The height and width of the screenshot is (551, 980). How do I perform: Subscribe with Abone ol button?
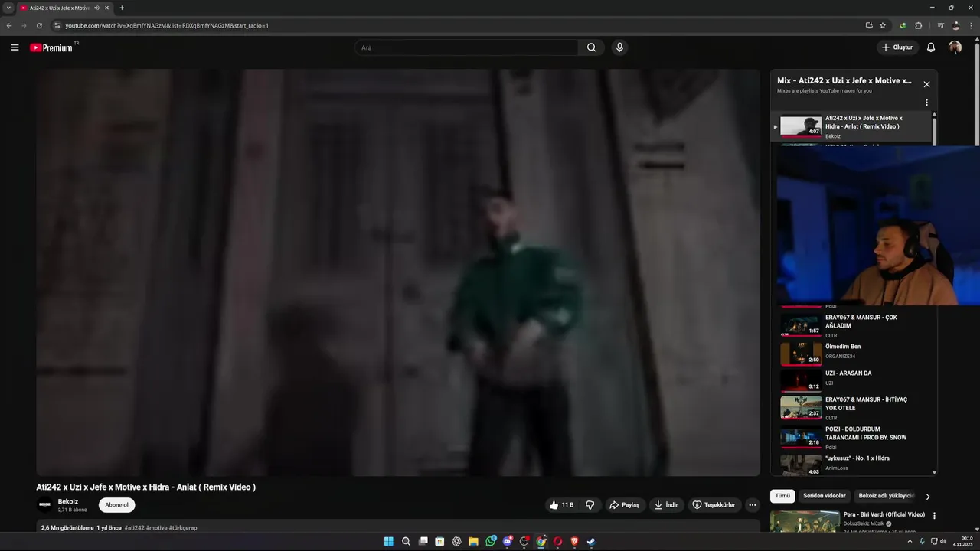[x=117, y=505]
